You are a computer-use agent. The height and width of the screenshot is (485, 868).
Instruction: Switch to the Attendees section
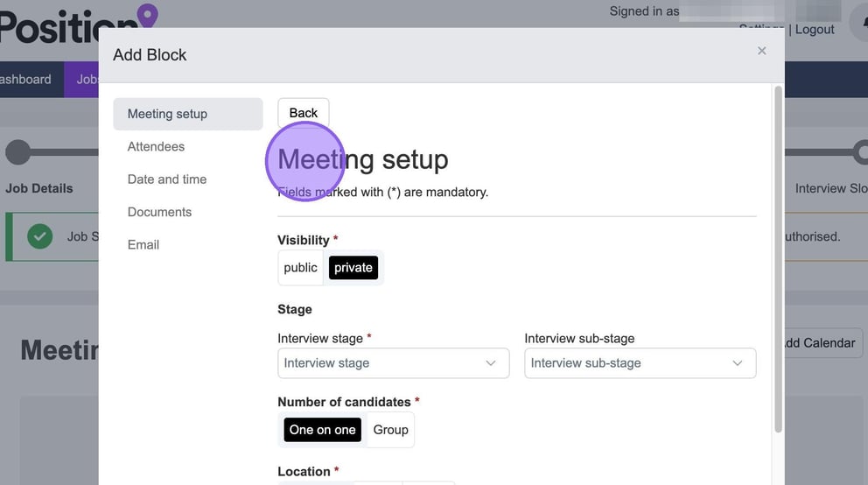click(156, 146)
